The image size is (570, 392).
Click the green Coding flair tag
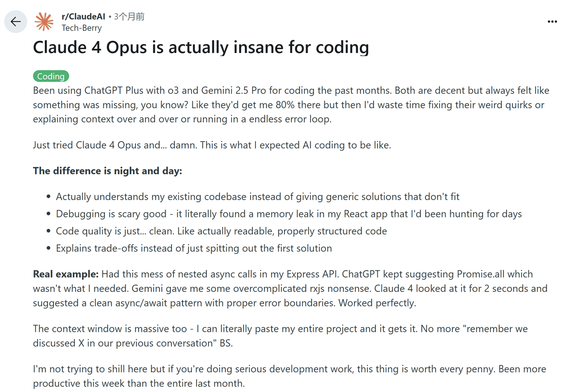click(x=51, y=76)
